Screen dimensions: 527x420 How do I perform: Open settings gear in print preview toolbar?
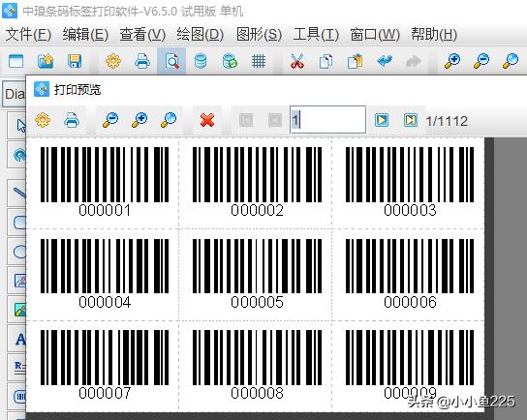(43, 120)
